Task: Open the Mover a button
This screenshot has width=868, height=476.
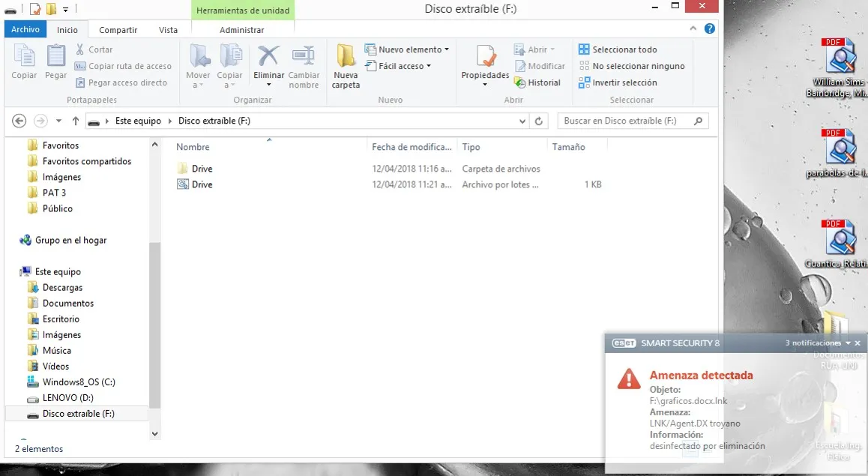Action: point(198,67)
